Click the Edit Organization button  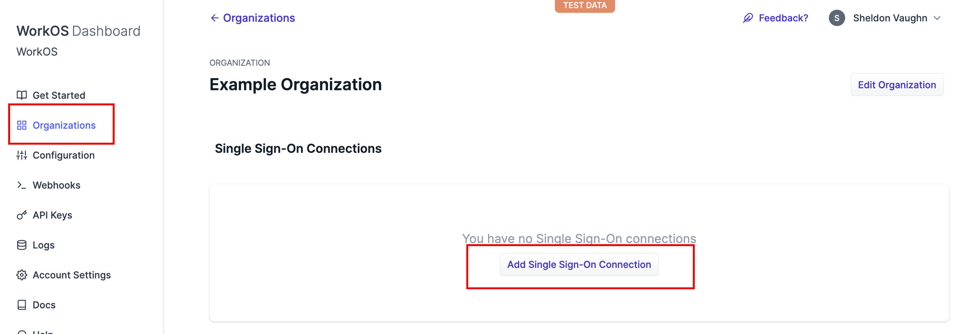click(897, 85)
